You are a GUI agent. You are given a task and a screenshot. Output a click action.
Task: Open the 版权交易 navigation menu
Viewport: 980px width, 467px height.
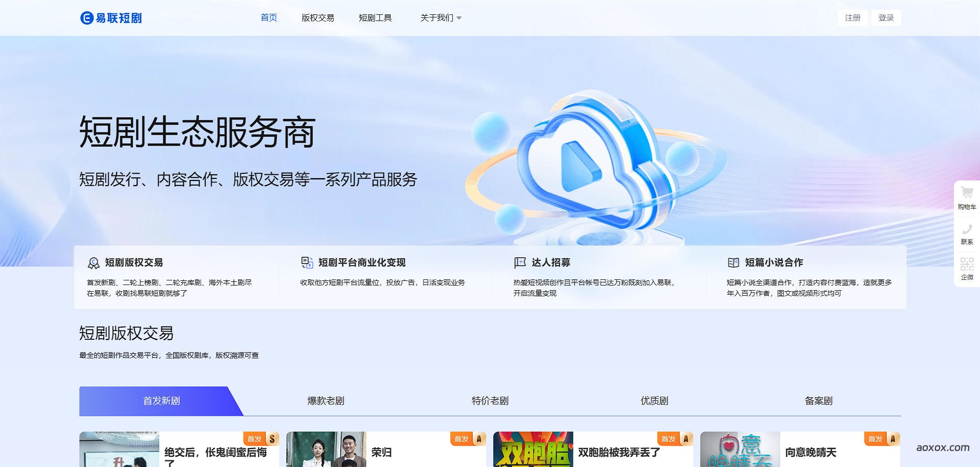(x=318, y=17)
